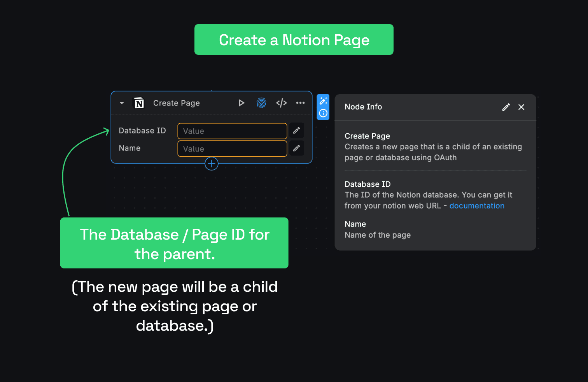Open the documentation link

pyautogui.click(x=477, y=205)
